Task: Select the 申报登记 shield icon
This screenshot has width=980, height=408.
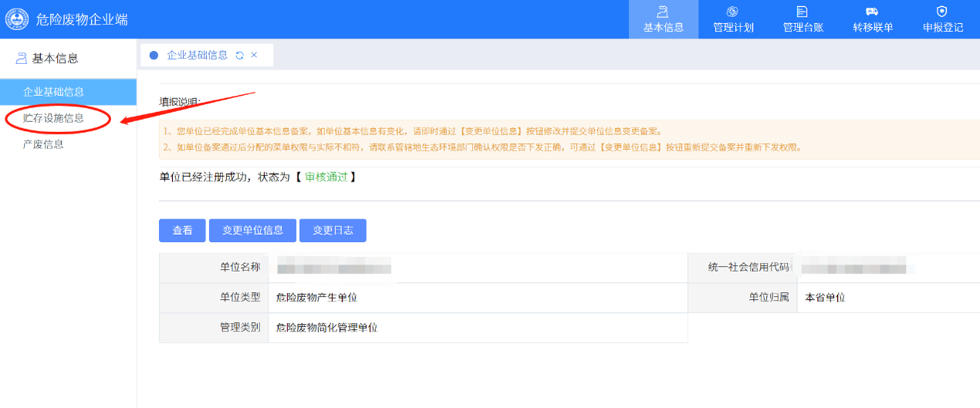Action: pyautogui.click(x=941, y=12)
